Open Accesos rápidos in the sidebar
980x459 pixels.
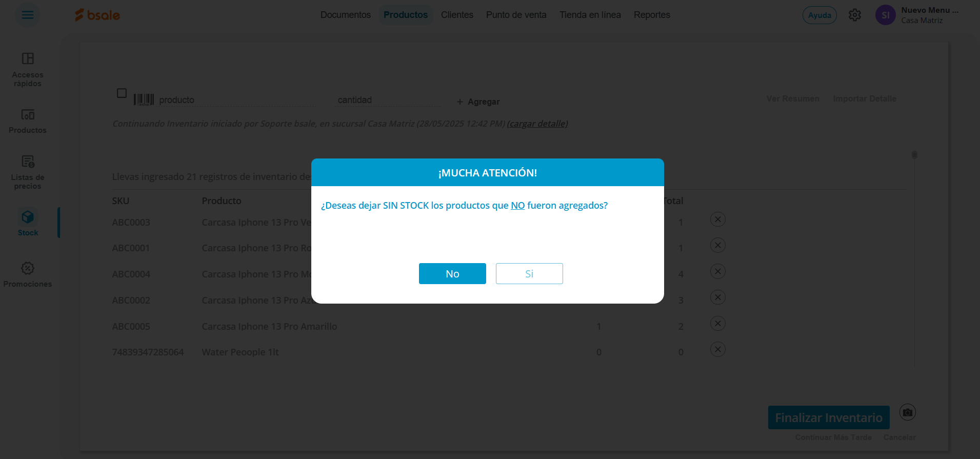[x=28, y=70]
